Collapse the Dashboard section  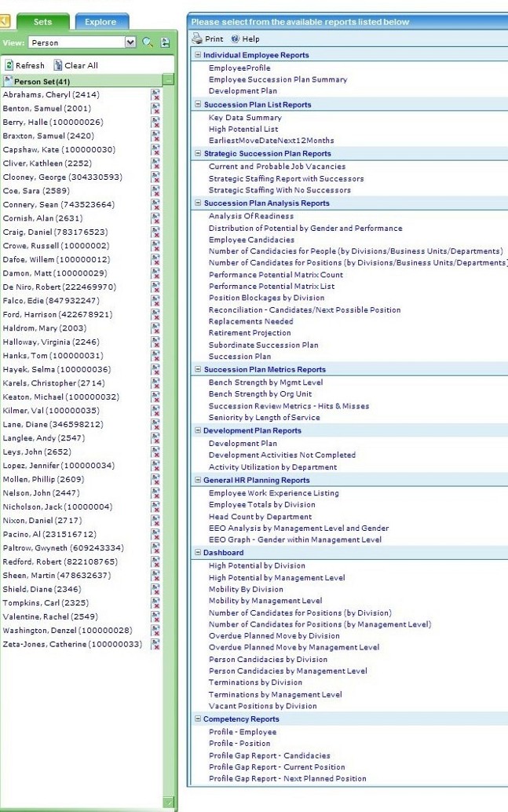pos(197,553)
